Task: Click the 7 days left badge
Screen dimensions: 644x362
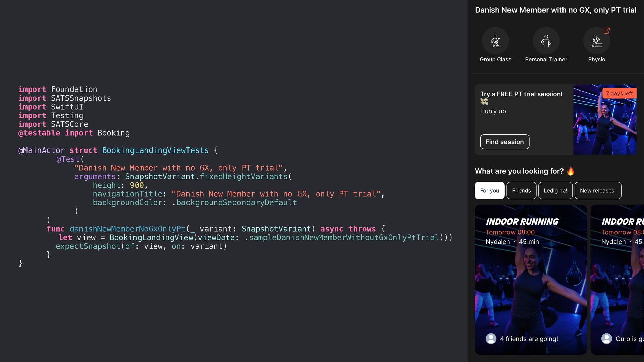Action: (x=619, y=94)
